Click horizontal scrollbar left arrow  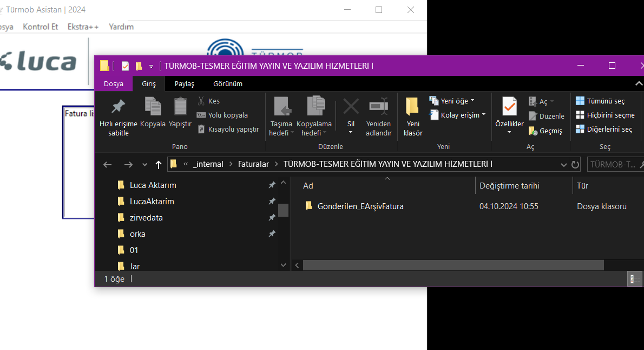click(x=297, y=265)
